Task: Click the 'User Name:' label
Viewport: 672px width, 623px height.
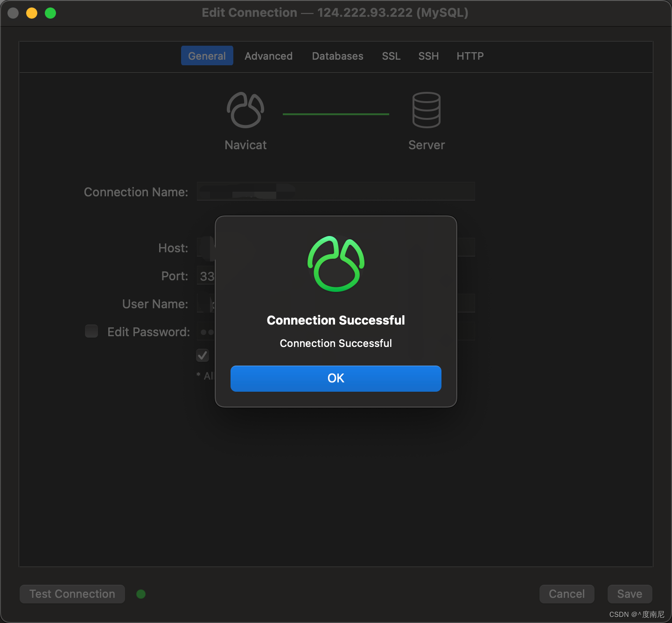Action: tap(155, 304)
